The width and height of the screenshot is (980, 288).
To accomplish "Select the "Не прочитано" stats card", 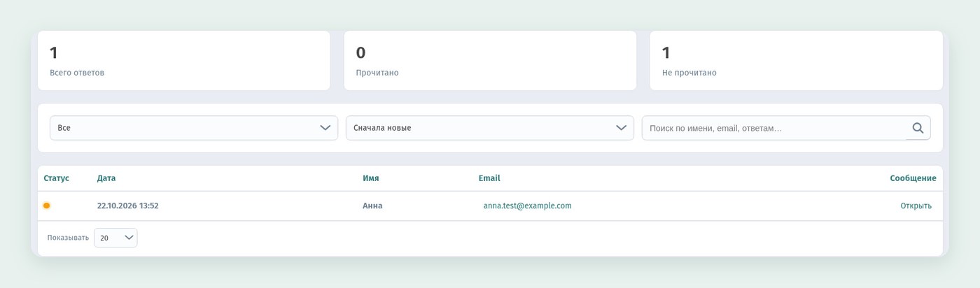I will point(796,60).
